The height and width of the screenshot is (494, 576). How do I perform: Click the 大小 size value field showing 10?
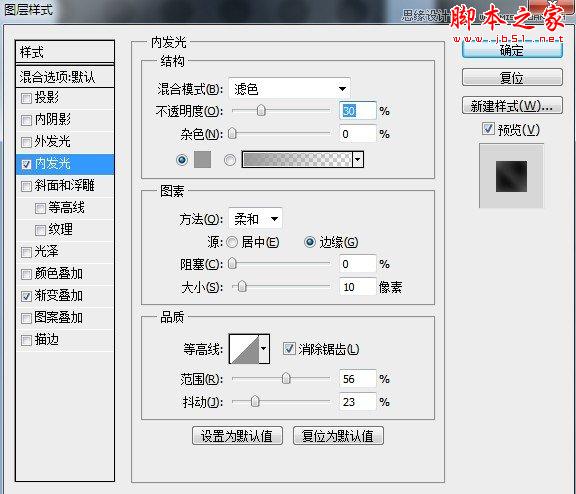[358, 287]
